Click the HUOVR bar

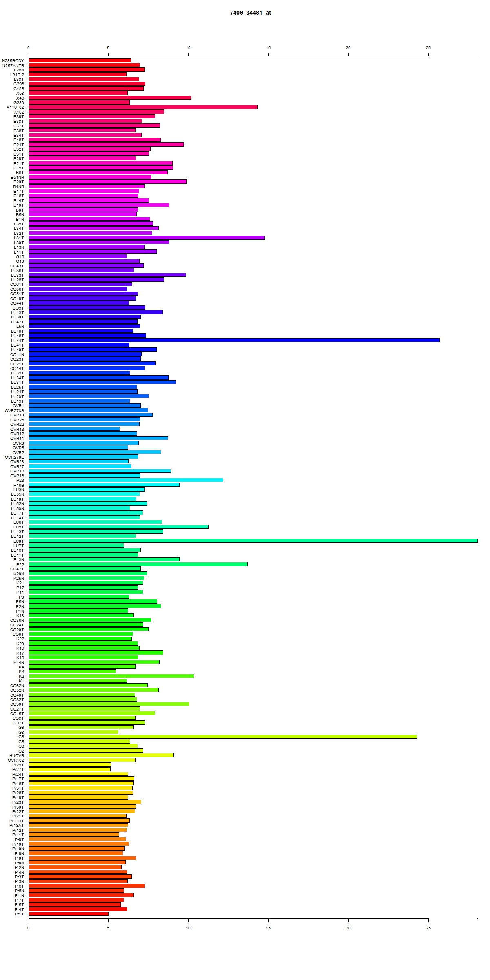(x=101, y=755)
